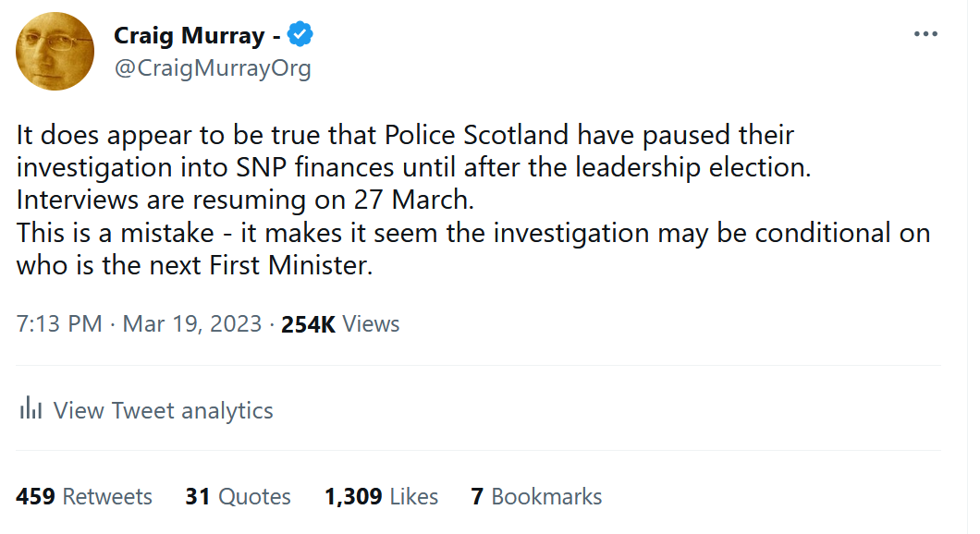Click the 7 Bookmarks count
The width and height of the screenshot is (980, 534).
[x=536, y=496]
